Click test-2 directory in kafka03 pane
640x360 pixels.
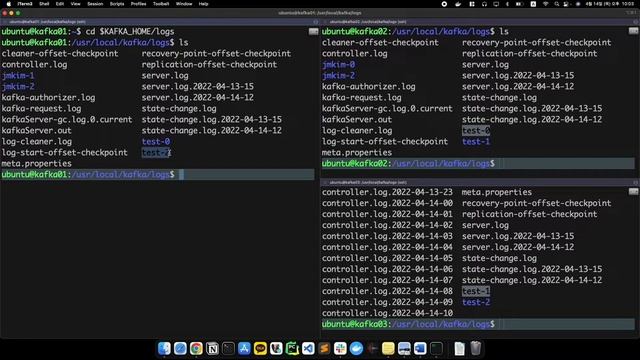(476, 302)
